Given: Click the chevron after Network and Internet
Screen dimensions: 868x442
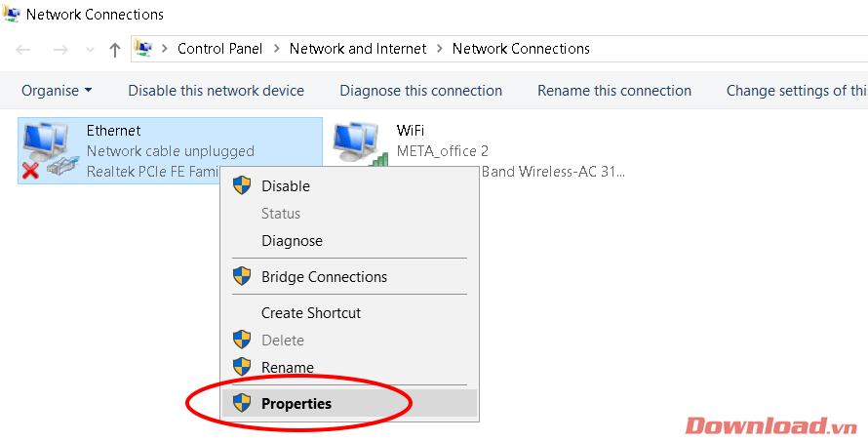Looking at the screenshot, I should pos(440,49).
